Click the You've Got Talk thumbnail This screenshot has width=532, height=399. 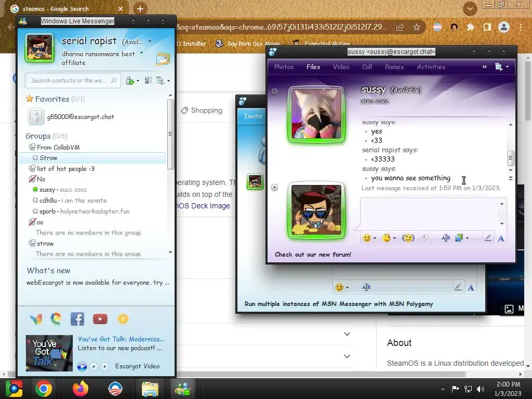[x=49, y=353]
